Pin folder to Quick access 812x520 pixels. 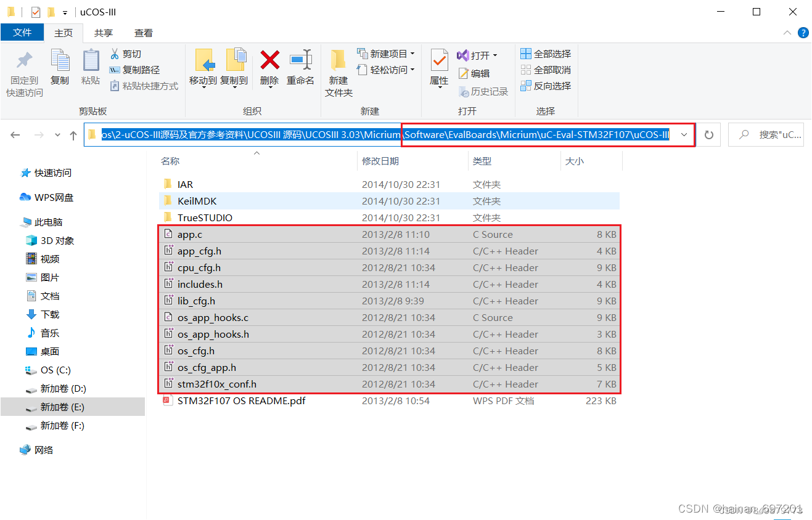point(25,73)
